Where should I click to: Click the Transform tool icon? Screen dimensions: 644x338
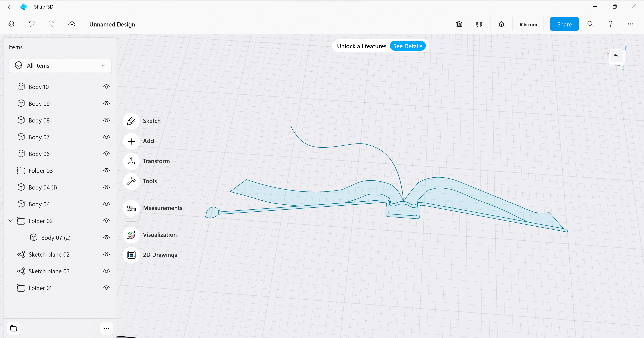pyautogui.click(x=131, y=161)
